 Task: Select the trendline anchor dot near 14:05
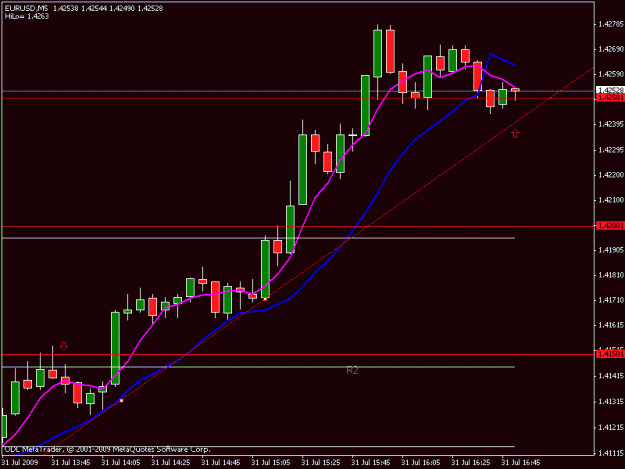(x=122, y=400)
